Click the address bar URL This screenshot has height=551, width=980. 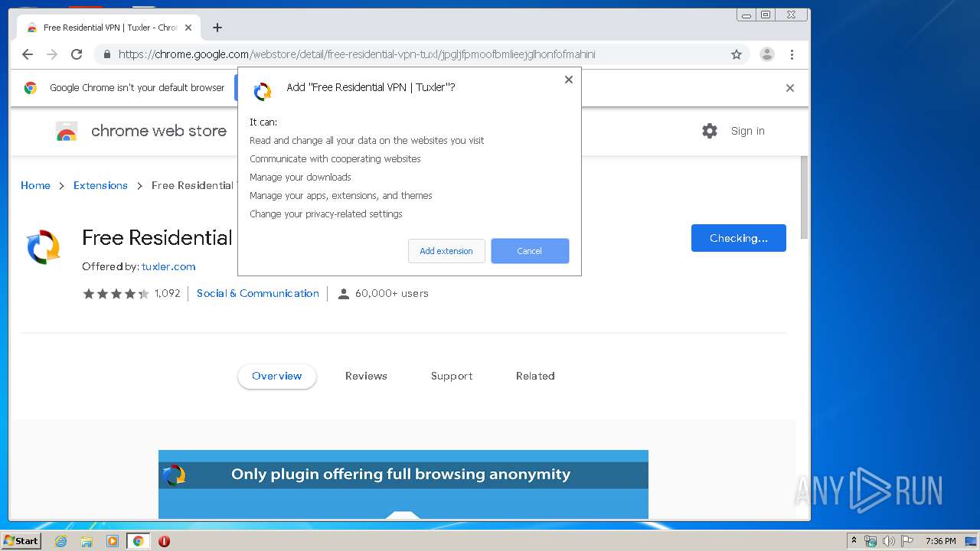[x=357, y=54]
